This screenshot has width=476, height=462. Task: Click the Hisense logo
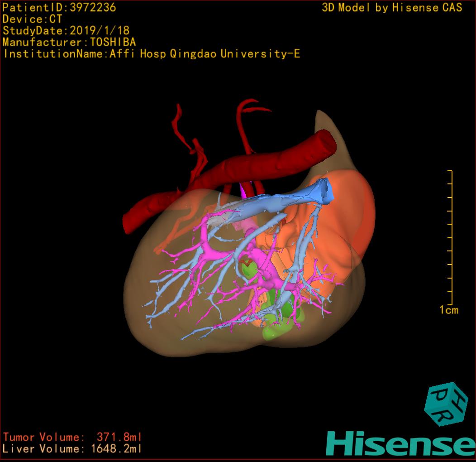click(401, 444)
